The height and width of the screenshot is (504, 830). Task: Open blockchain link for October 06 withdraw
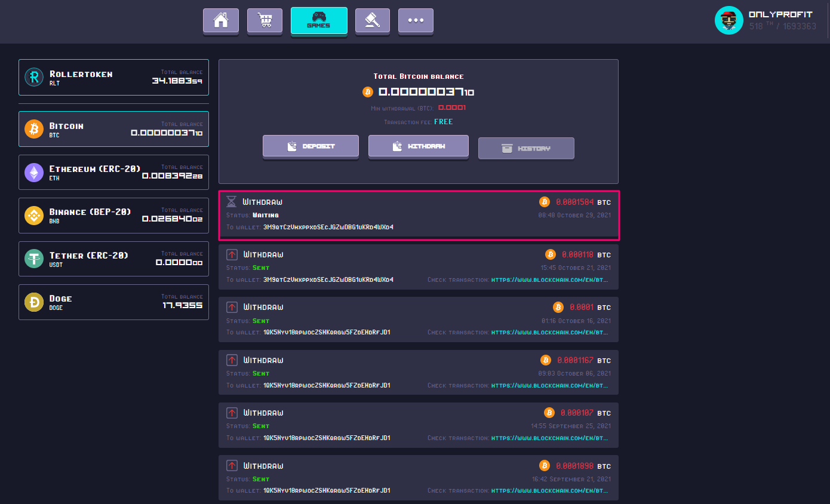[551, 385]
